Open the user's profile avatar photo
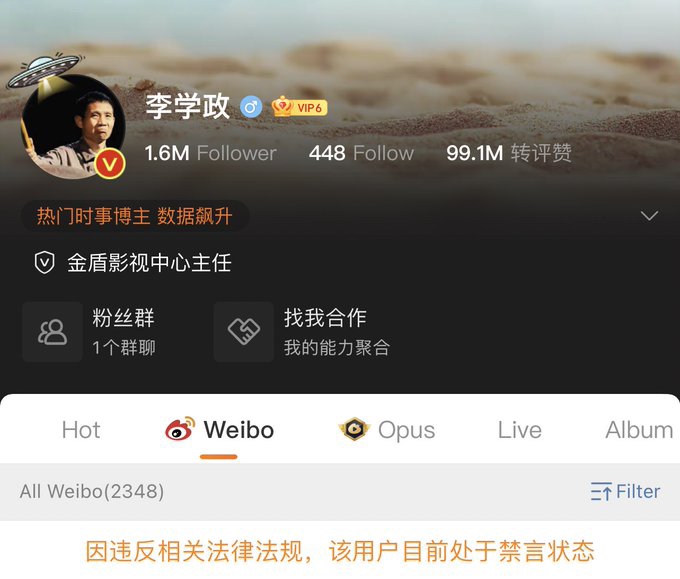Screen dimensions: 680x579 (73, 126)
